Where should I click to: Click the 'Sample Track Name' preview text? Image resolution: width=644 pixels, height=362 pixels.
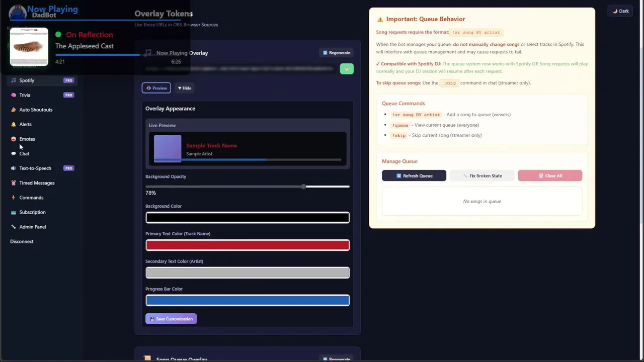tap(211, 145)
